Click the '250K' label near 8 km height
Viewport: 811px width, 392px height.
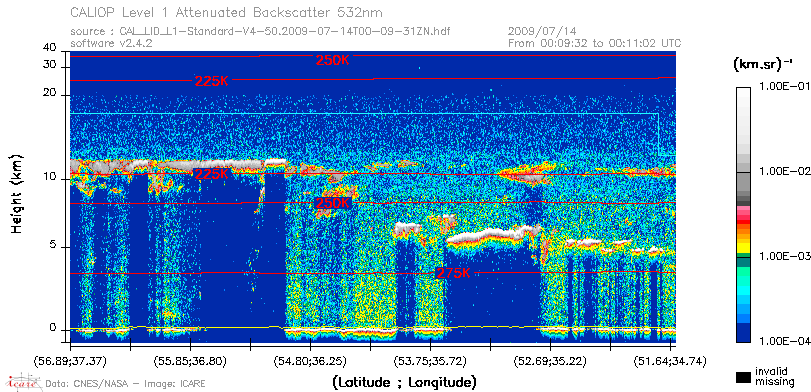[x=333, y=203]
